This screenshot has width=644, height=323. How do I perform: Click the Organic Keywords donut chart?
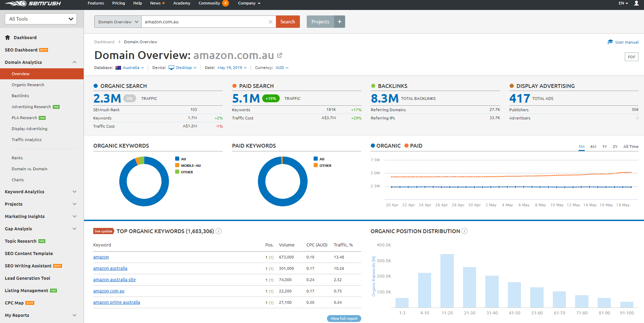tap(144, 181)
